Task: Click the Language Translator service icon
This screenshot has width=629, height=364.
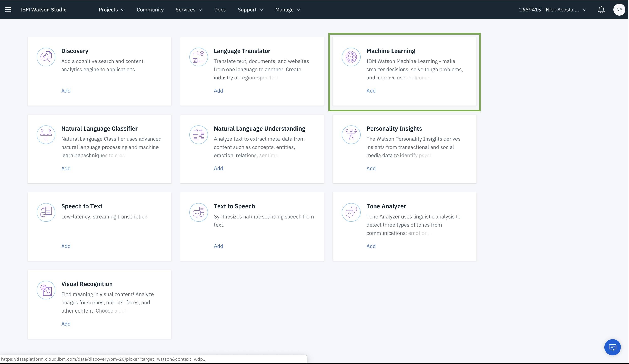Action: point(198,57)
